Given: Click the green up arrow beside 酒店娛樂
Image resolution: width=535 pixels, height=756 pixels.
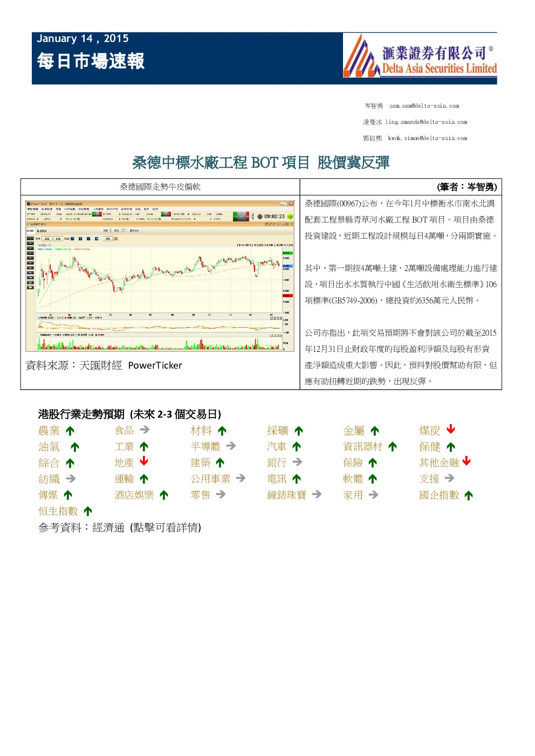Looking at the screenshot, I should [164, 495].
